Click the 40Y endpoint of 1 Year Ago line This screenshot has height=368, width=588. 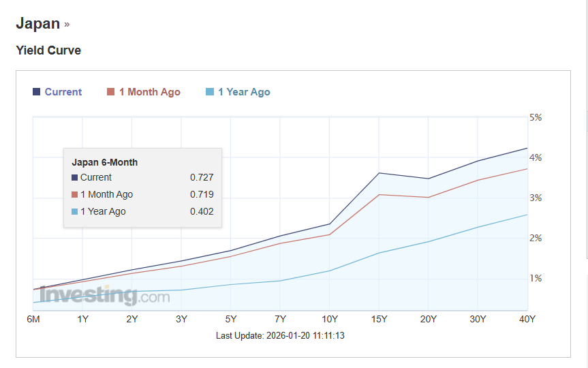click(527, 215)
